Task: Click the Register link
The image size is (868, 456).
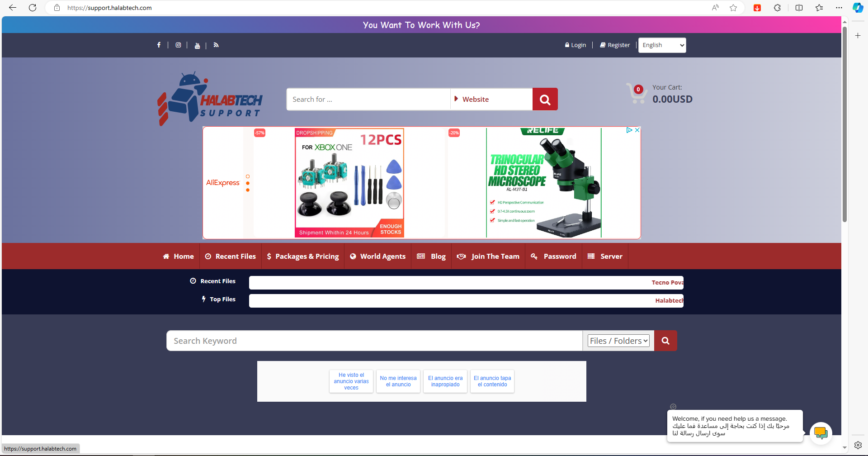Action: pos(615,45)
